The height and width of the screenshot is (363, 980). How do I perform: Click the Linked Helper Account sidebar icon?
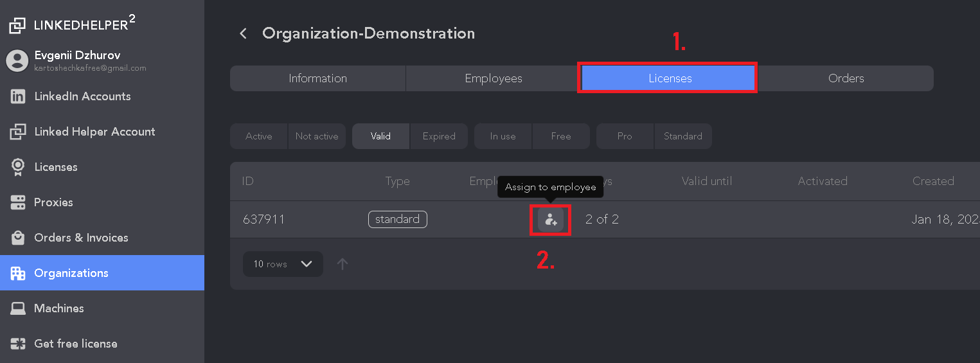[x=18, y=132]
